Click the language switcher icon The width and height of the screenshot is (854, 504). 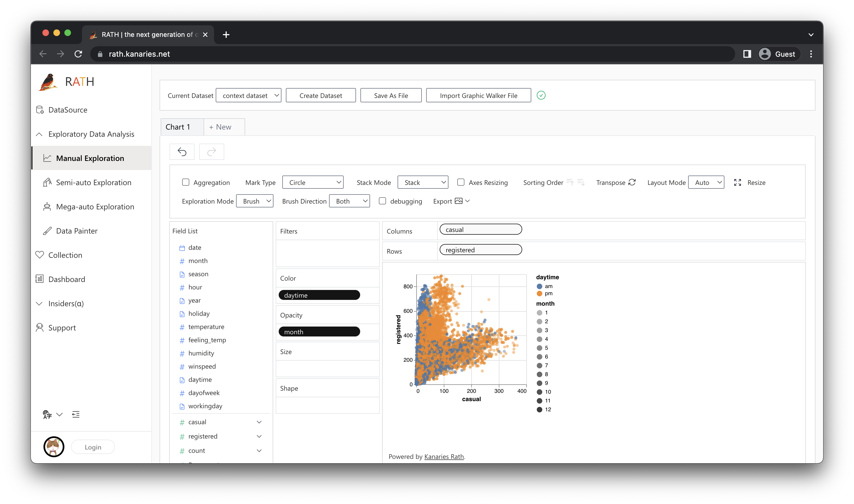pos(47,414)
